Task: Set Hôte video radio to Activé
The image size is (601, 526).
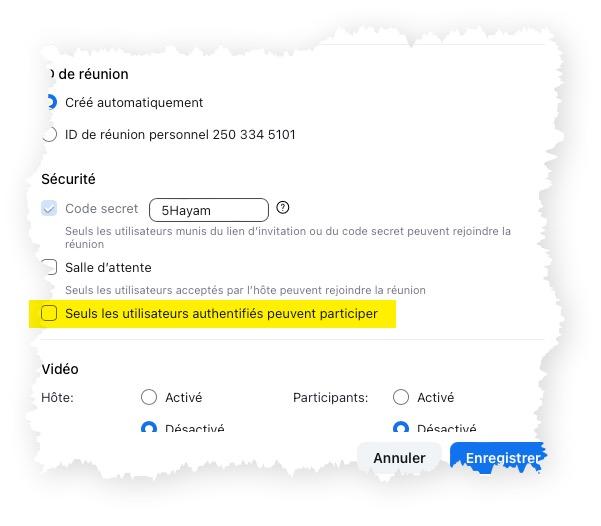Action: click(x=149, y=397)
